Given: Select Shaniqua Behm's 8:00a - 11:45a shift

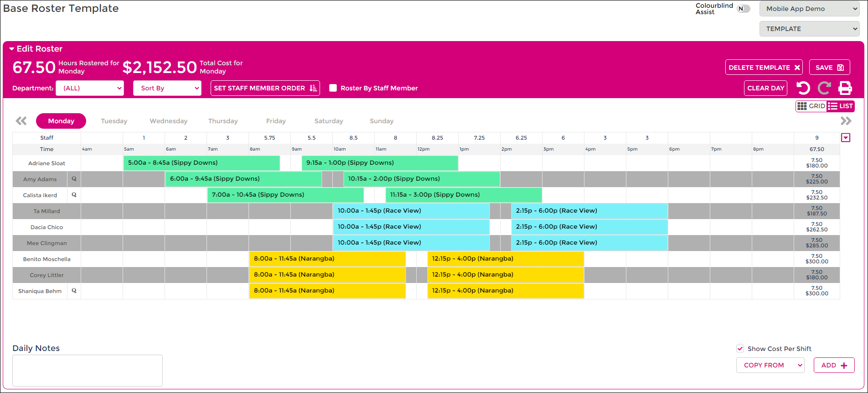Looking at the screenshot, I should [327, 291].
